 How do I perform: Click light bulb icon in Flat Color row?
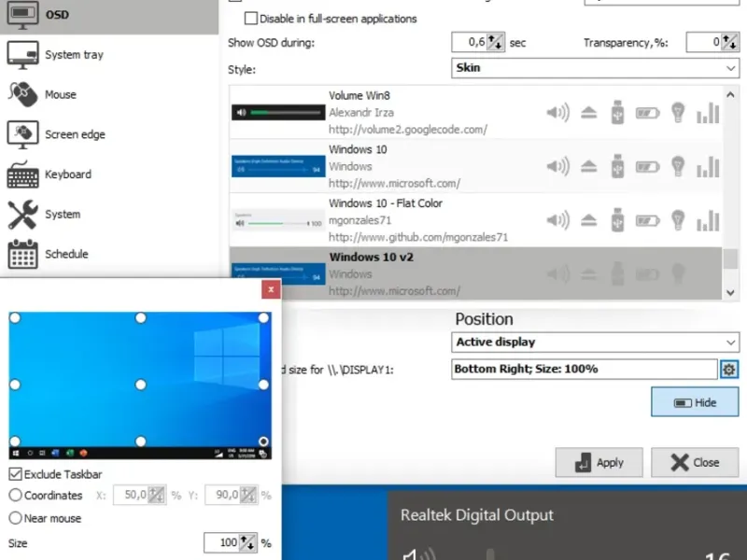pos(678,220)
